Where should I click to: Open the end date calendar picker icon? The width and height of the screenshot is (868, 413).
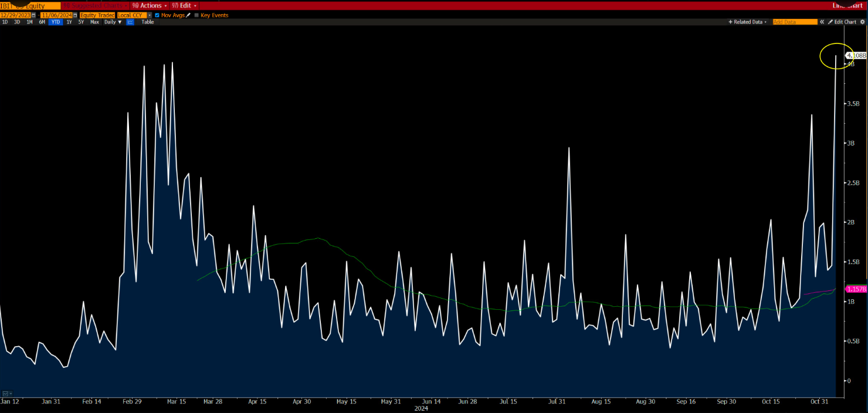[75, 15]
